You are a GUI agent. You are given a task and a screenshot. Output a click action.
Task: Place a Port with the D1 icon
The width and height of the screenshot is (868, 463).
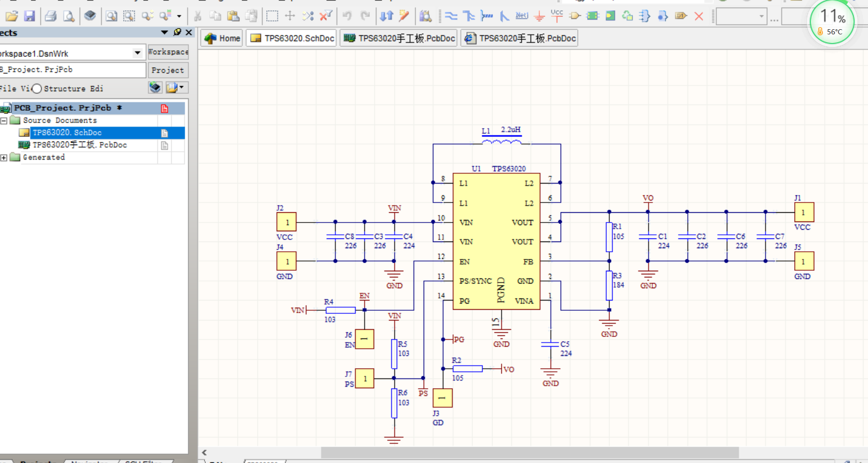681,16
